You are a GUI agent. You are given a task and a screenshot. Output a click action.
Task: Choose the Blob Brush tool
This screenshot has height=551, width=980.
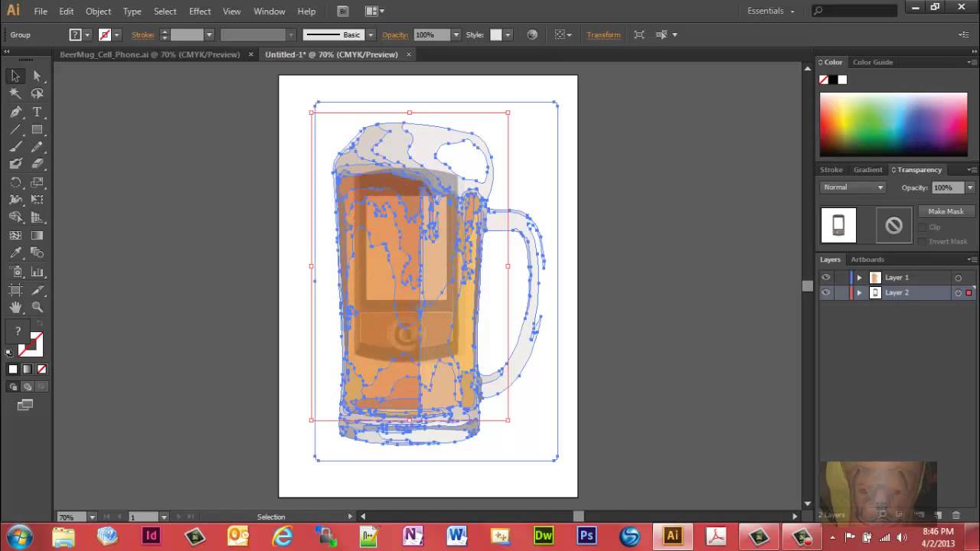pos(15,164)
